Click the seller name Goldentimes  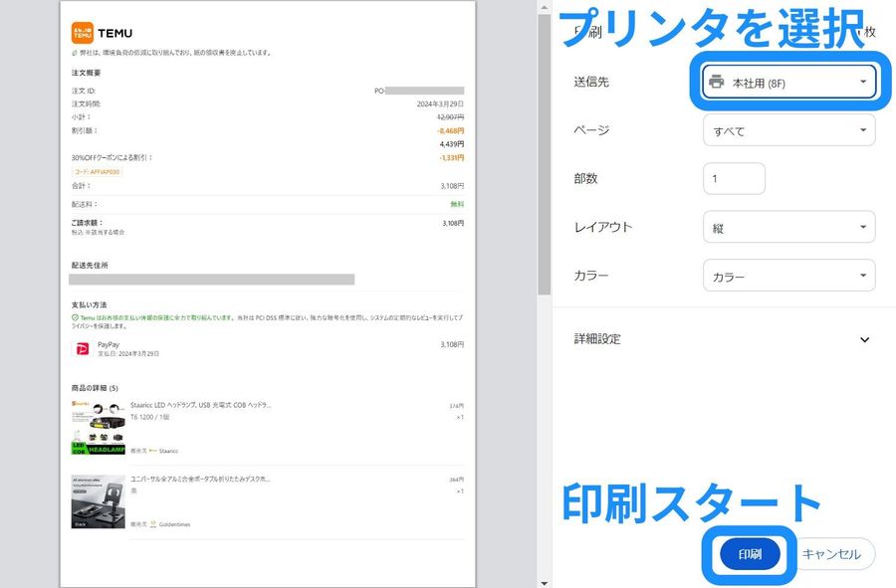pyautogui.click(x=174, y=524)
